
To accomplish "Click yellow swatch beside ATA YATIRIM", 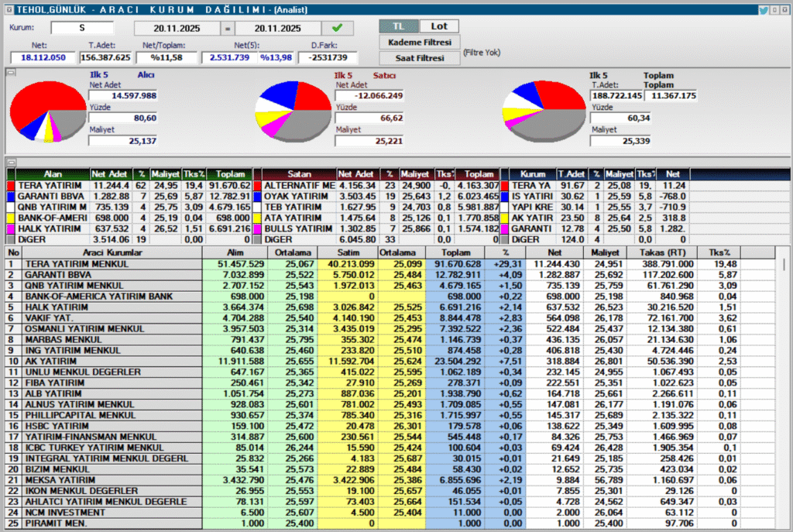I will click(x=257, y=218).
